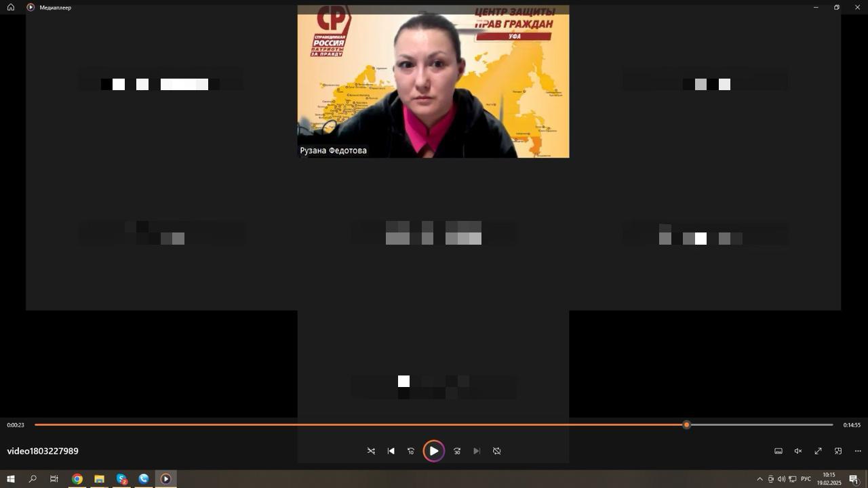The image size is (868, 488).
Task: Play the video
Action: point(434,451)
